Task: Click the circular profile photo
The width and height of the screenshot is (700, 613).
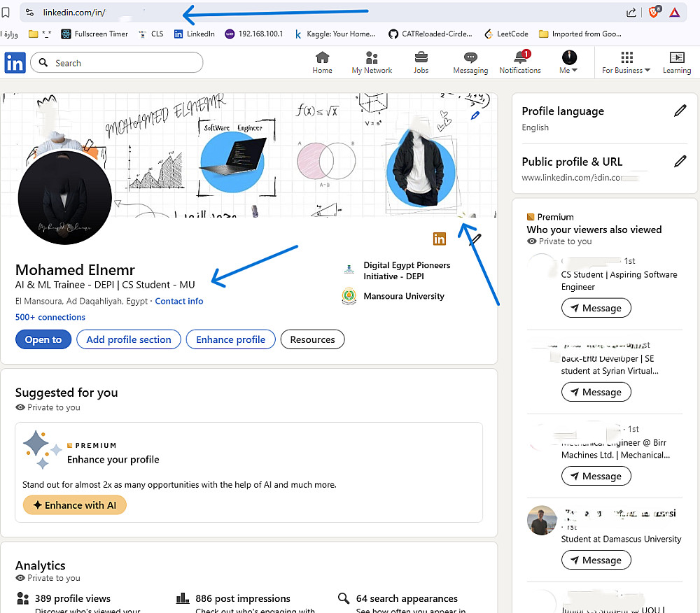Action: pos(64,197)
